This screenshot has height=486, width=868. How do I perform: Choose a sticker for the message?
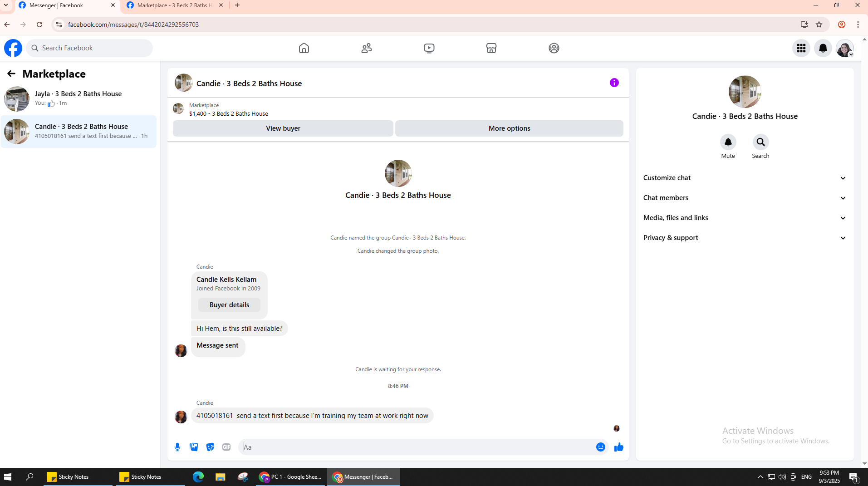(x=210, y=447)
